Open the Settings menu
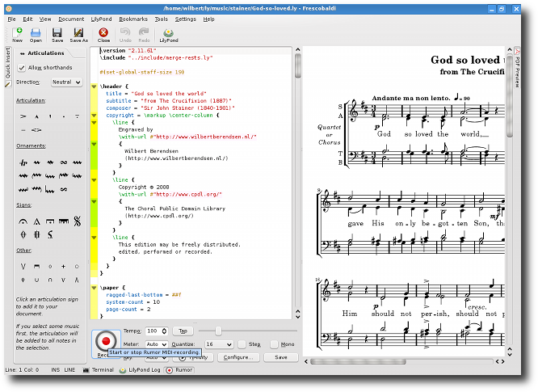 185,19
